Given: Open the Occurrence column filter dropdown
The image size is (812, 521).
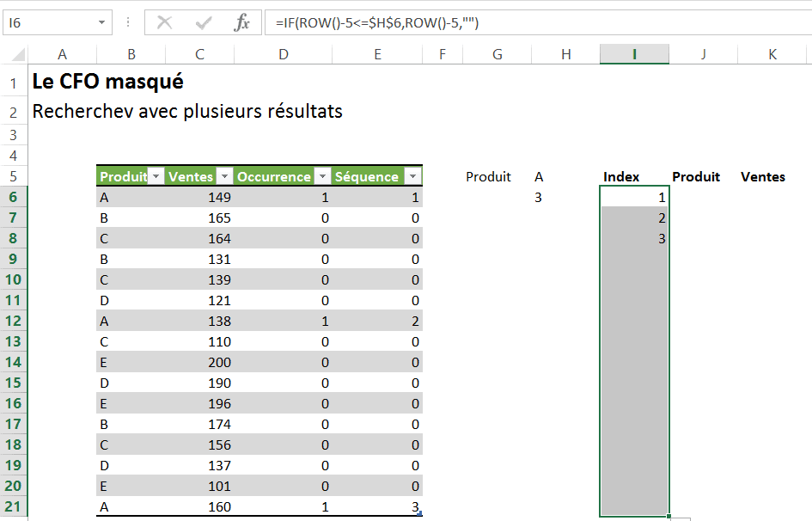Looking at the screenshot, I should tap(323, 176).
